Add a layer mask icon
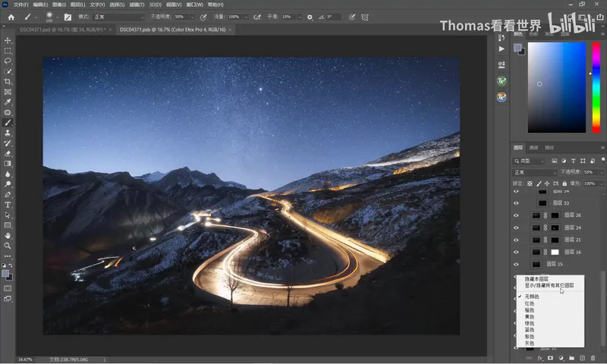The height and width of the screenshot is (364, 607). pos(550,358)
